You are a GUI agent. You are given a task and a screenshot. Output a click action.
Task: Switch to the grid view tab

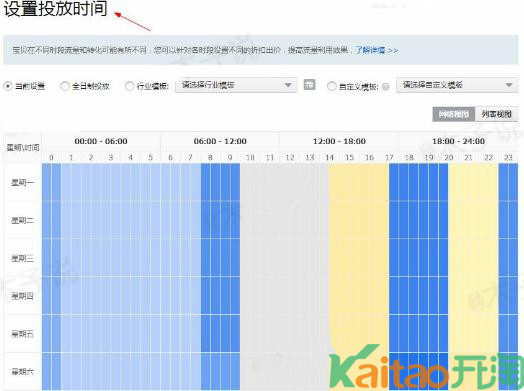(453, 114)
